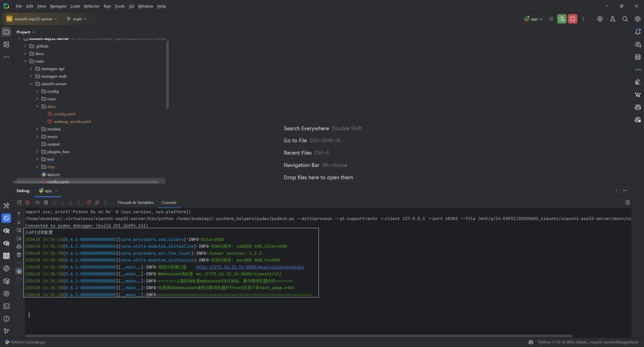Clear console with the trash icon
The image size is (644, 347).
coord(19,255)
